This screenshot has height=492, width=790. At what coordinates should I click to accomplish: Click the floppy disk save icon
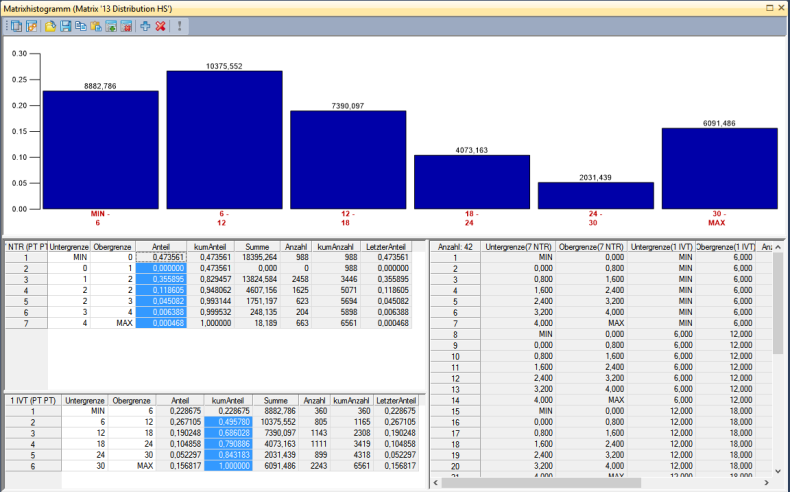[65, 25]
